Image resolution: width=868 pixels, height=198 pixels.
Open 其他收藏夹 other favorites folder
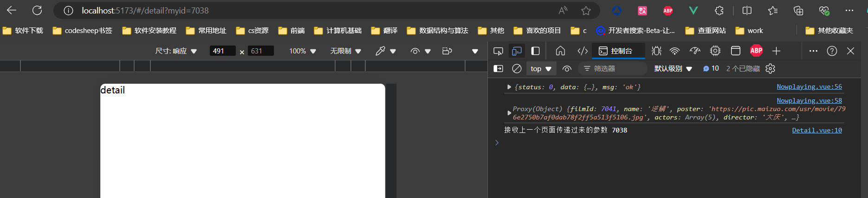click(829, 30)
